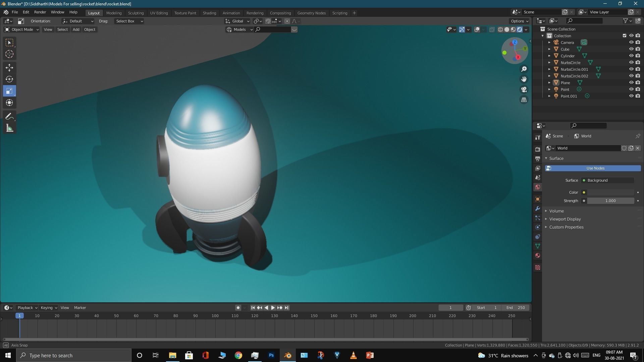Expand the Volume panel
The width and height of the screenshot is (644, 362).
(x=556, y=211)
